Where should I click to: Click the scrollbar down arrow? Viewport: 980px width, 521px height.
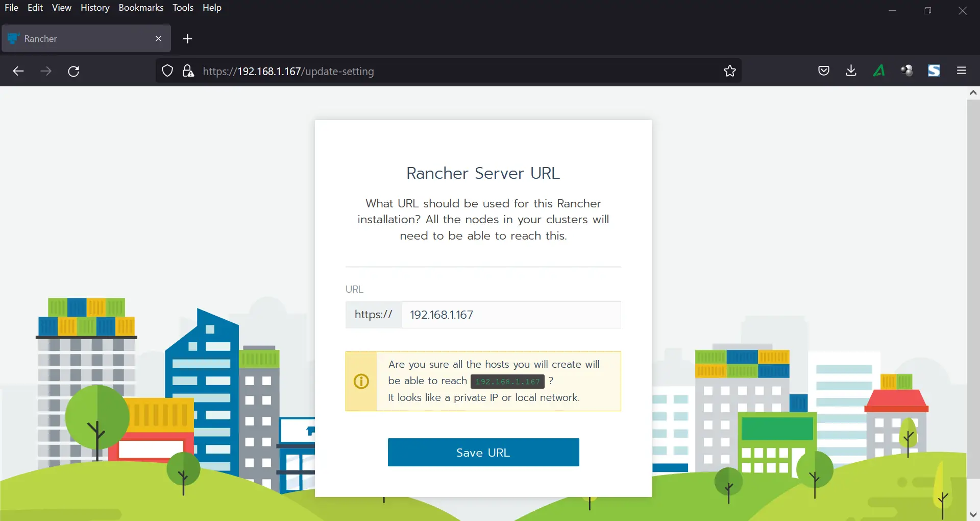(x=973, y=515)
